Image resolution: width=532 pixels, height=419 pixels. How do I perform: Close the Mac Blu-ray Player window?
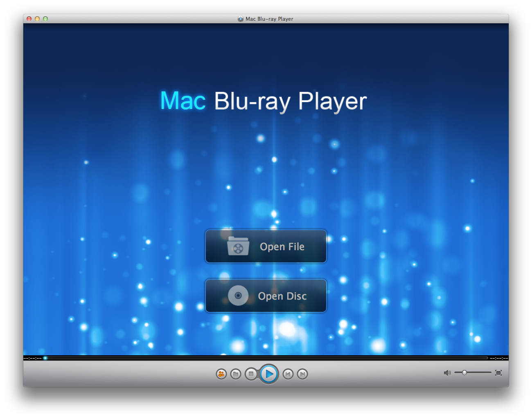29,19
